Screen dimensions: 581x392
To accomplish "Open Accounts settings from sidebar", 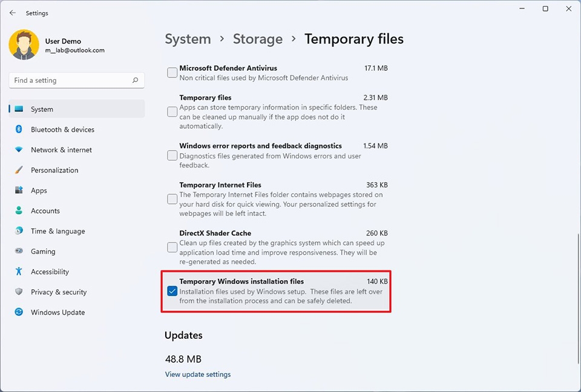I will (x=46, y=211).
